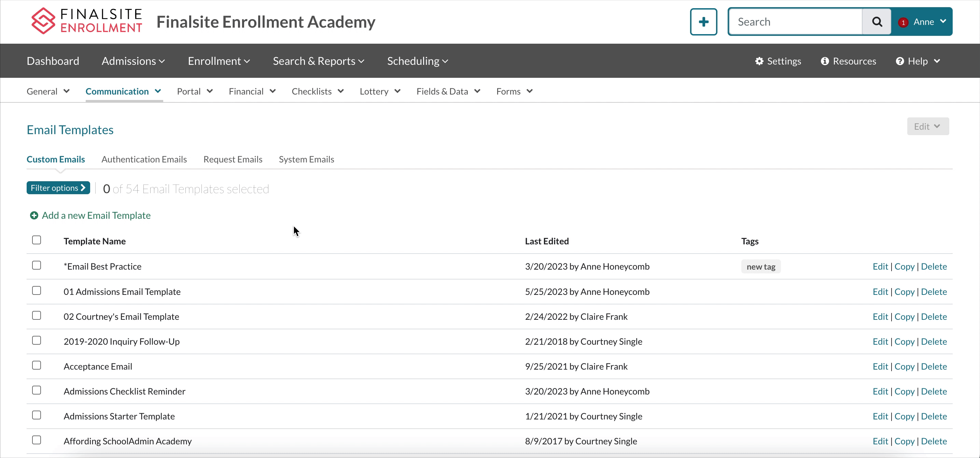Expand the Fields & Data submenu
The image size is (980, 458).
[x=448, y=91]
